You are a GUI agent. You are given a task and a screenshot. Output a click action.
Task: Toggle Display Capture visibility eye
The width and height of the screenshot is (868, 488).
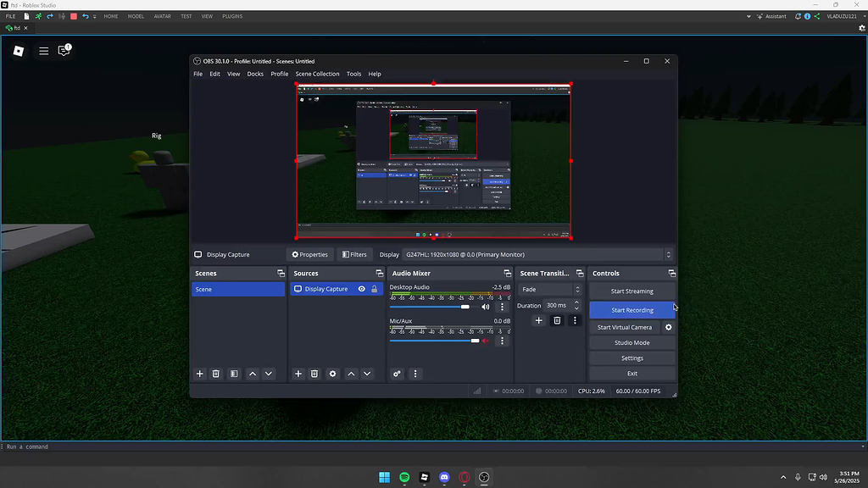pos(361,289)
